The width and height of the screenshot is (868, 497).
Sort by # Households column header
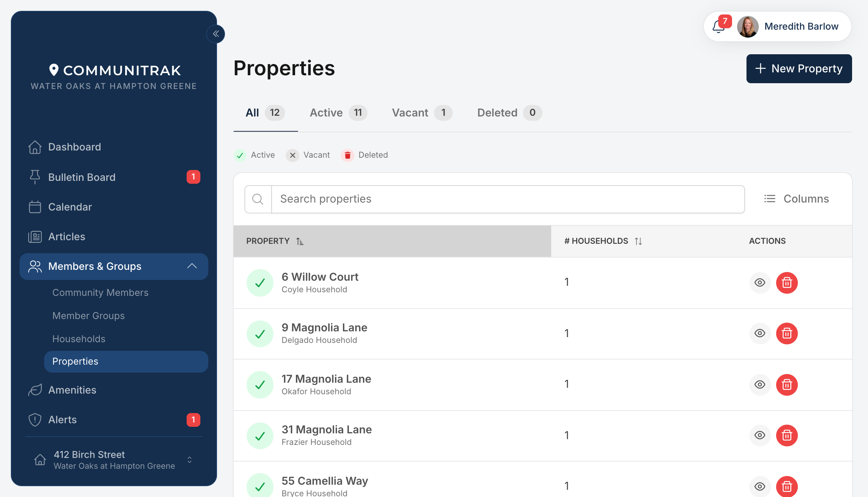(603, 241)
